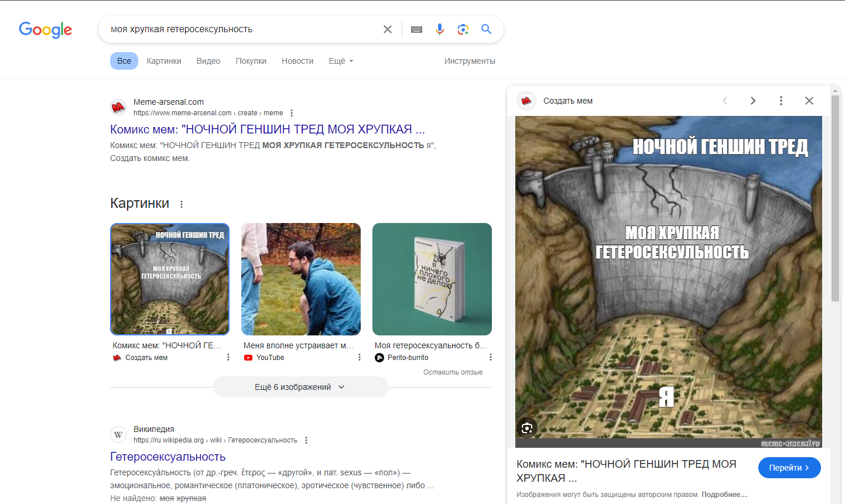Click the large dam meme preview image
The width and height of the screenshot is (845, 504).
tap(669, 282)
